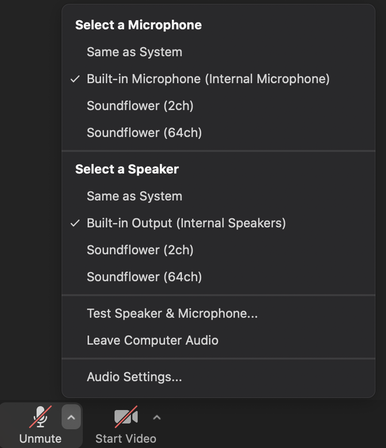
Task: Select Built-in Microphone (Internal Microphone)
Action: tap(218, 79)
